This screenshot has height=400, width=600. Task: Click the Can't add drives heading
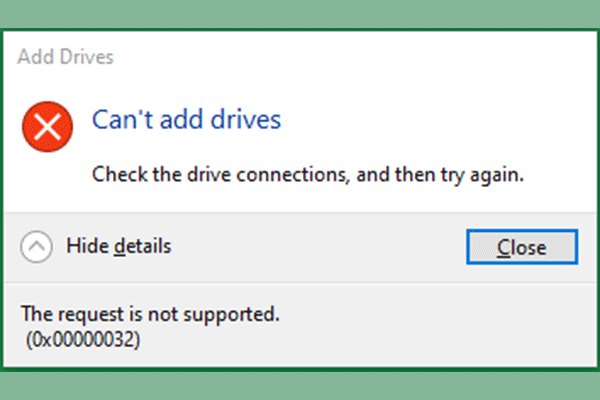pyautogui.click(x=186, y=120)
